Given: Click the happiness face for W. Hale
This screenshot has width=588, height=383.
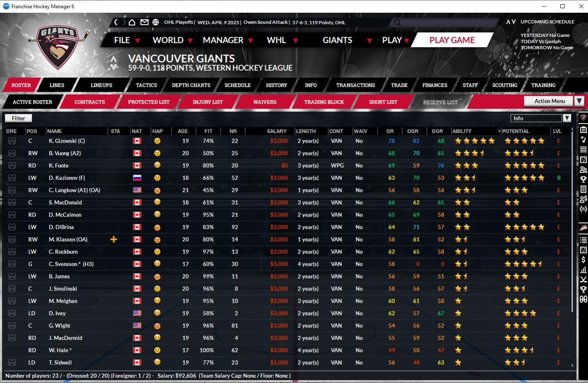Looking at the screenshot, I should [157, 350].
